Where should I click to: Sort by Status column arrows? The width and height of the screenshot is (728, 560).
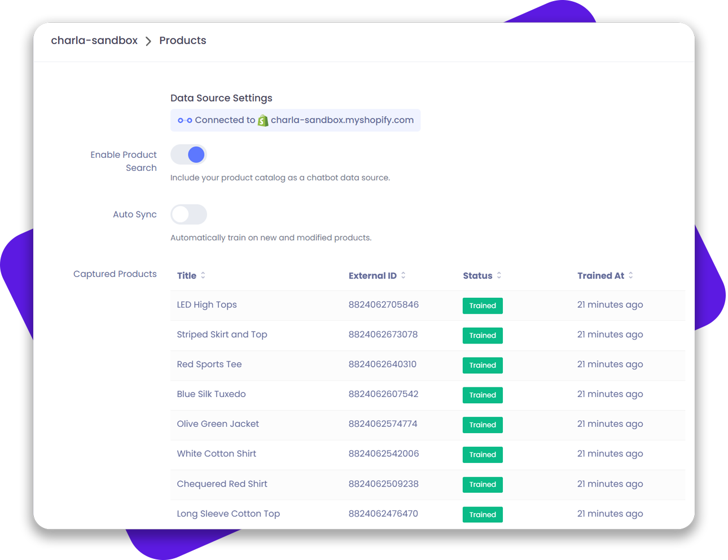pyautogui.click(x=499, y=275)
